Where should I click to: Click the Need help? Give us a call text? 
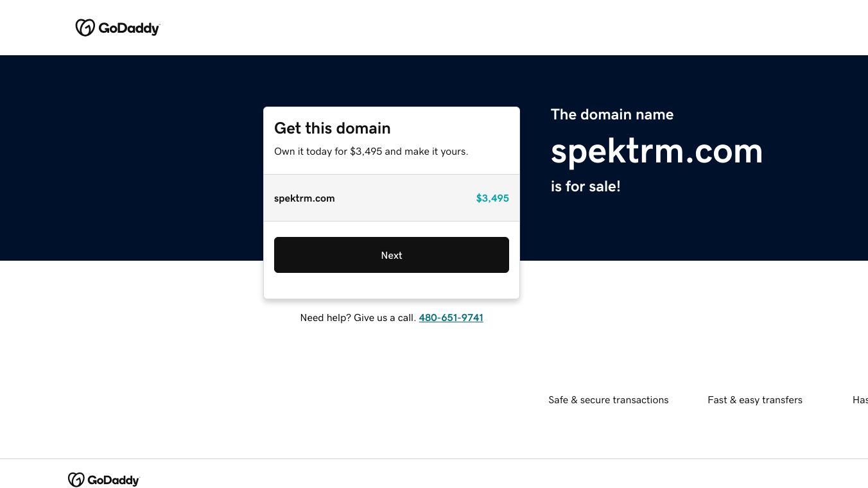click(358, 318)
